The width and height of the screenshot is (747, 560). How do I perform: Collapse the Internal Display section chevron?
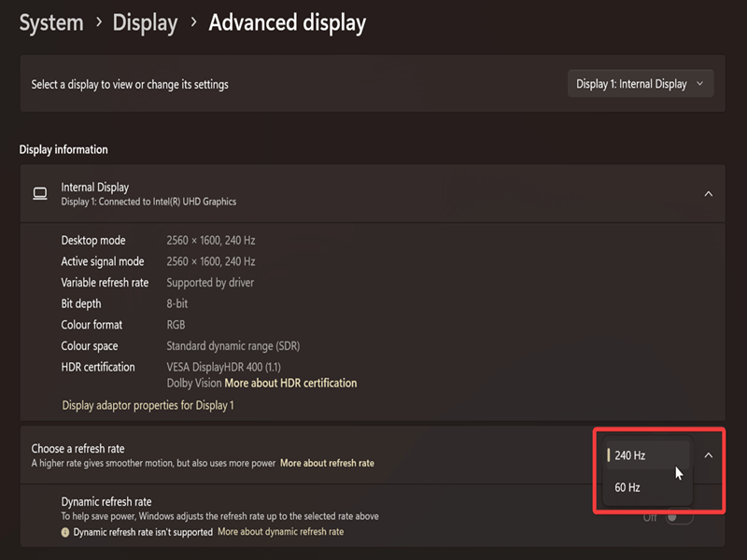[709, 194]
